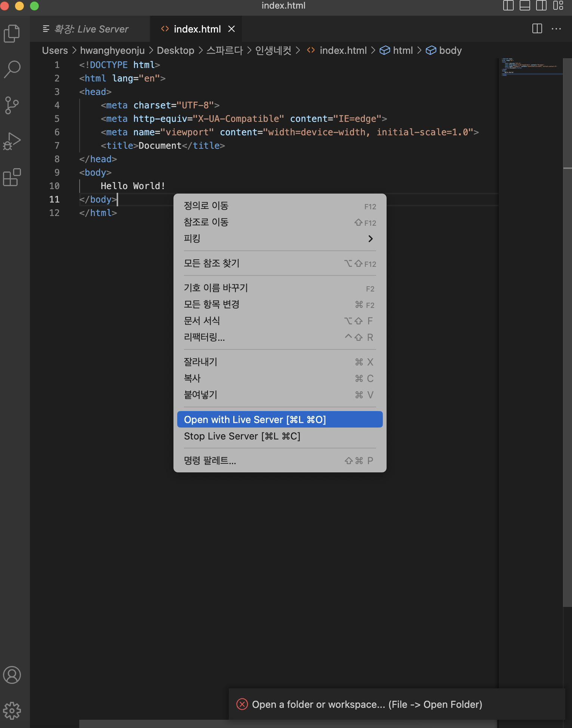Choose 문서 서식 to format document
This screenshot has height=728, width=572.
tap(280, 321)
